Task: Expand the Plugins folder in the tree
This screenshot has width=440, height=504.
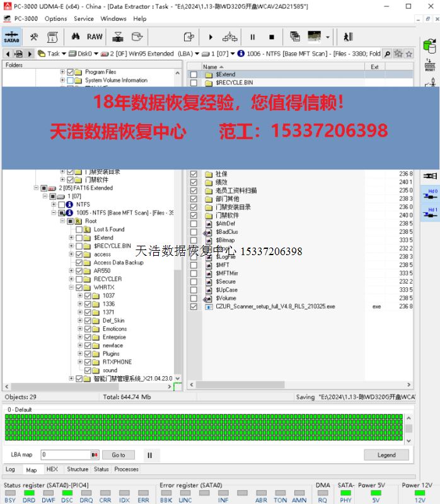Action: coord(80,354)
